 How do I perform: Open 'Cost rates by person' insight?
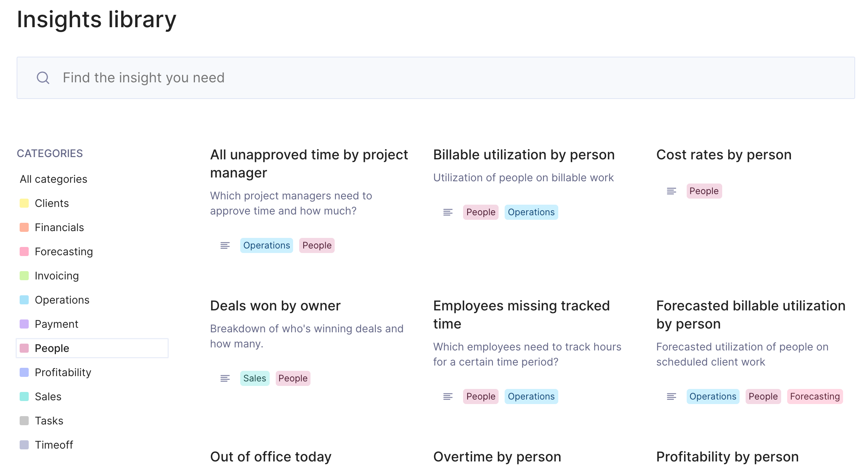(x=724, y=155)
